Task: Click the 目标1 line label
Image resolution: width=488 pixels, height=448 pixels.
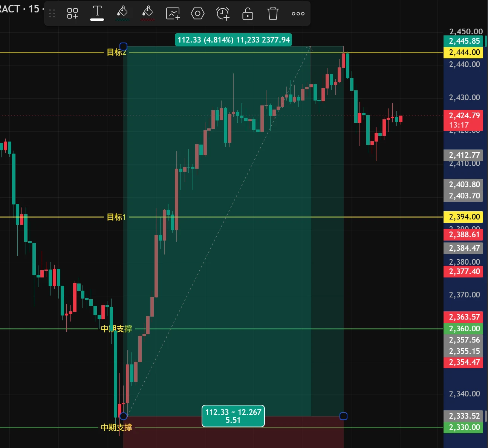Action: (x=116, y=217)
